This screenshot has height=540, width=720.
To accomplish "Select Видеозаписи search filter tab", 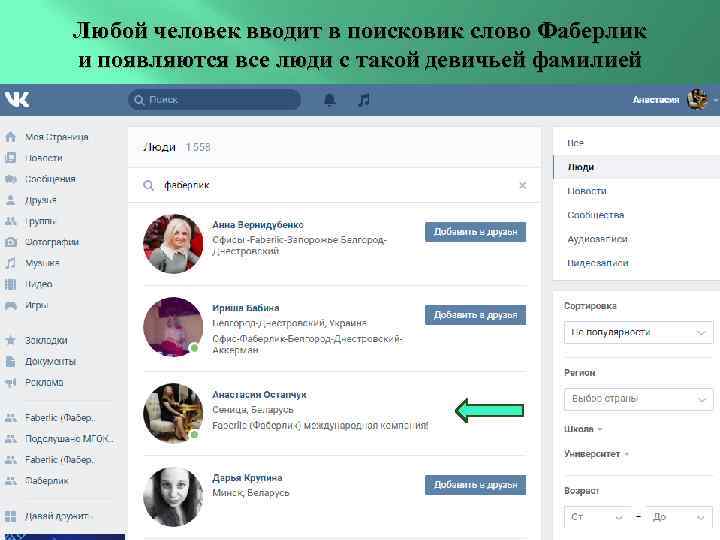I will (636, 263).
